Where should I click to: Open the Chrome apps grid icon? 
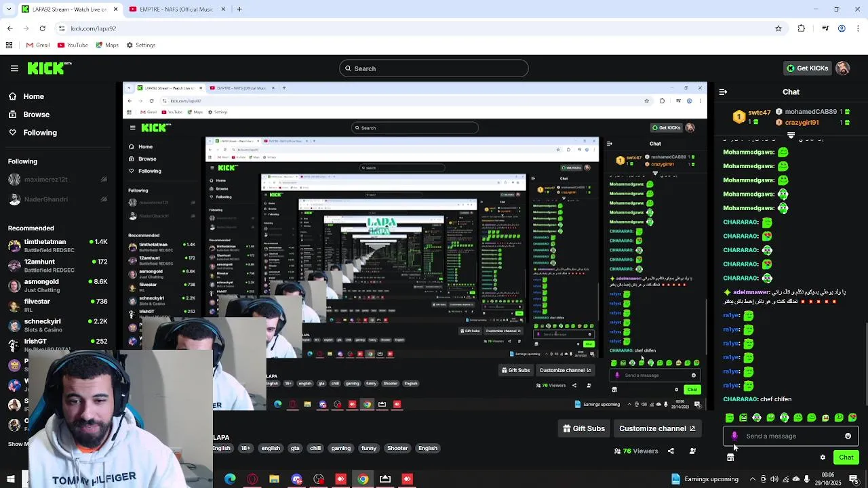(9, 45)
